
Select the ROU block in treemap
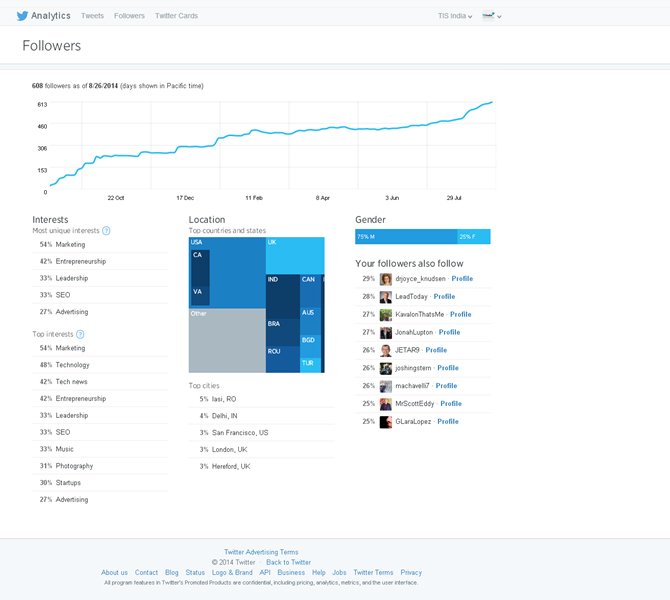(x=282, y=359)
